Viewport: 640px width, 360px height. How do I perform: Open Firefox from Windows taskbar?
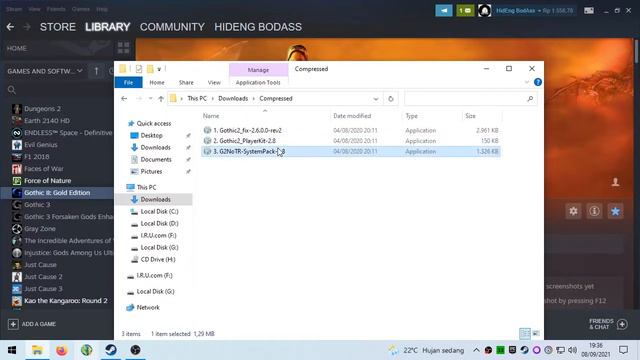(62, 350)
